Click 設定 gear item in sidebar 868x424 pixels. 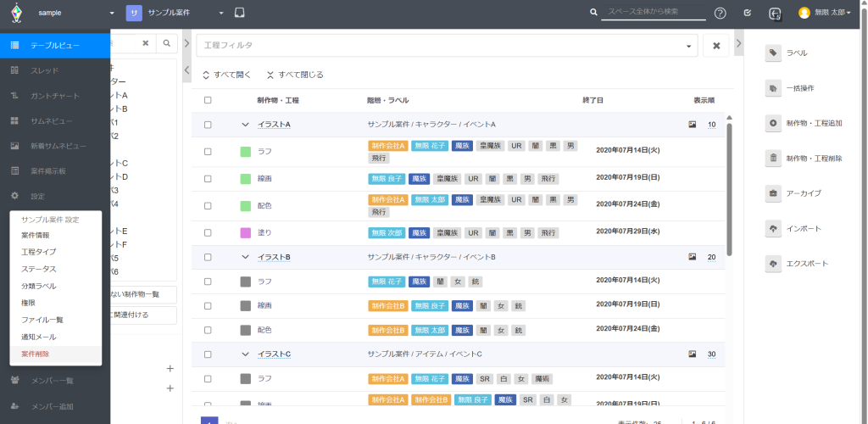pos(55,196)
